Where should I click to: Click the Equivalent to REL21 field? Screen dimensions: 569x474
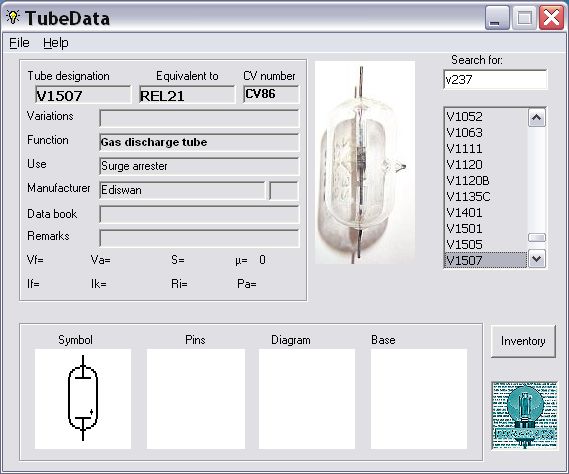coord(187,95)
